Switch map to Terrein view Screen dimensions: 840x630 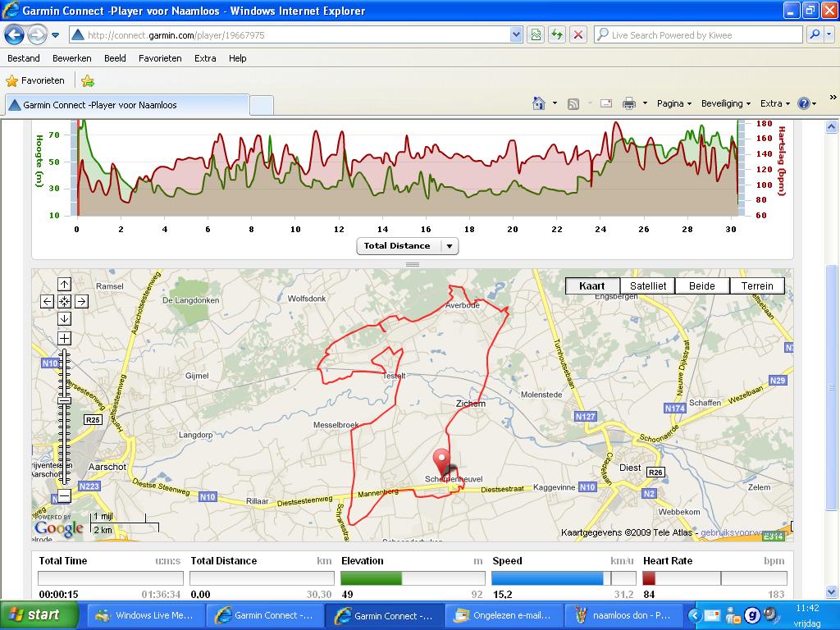tap(757, 286)
